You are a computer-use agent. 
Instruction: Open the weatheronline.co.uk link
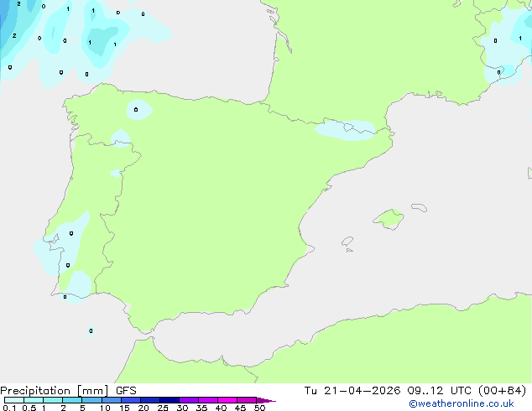coord(462,403)
